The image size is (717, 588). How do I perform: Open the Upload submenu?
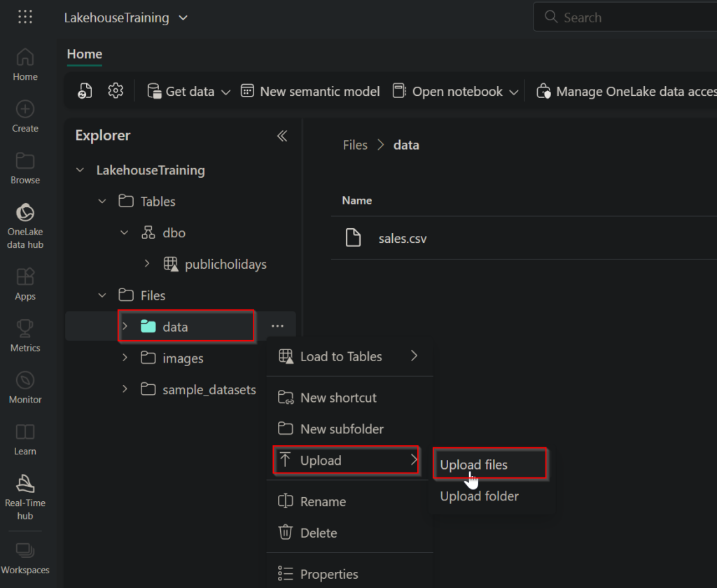346,460
